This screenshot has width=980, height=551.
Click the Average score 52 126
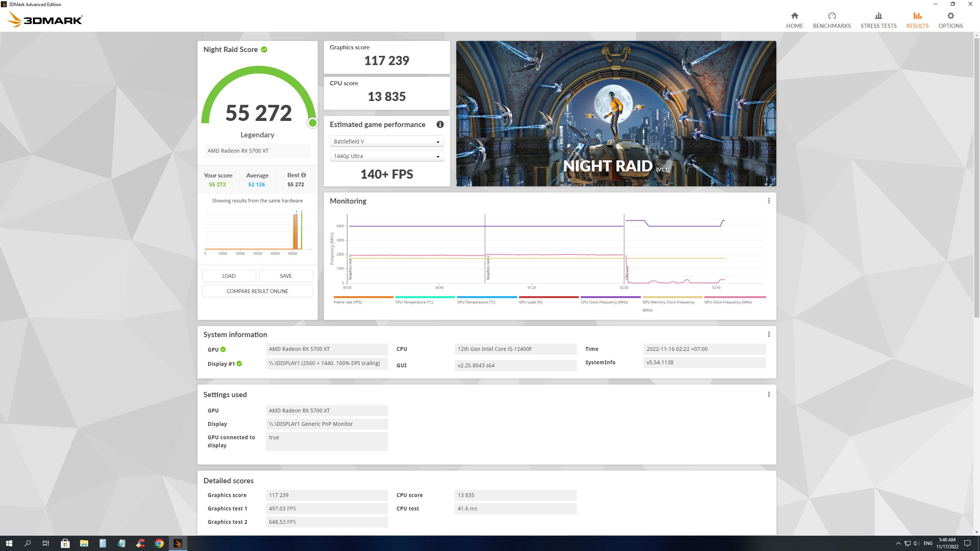pyautogui.click(x=256, y=184)
